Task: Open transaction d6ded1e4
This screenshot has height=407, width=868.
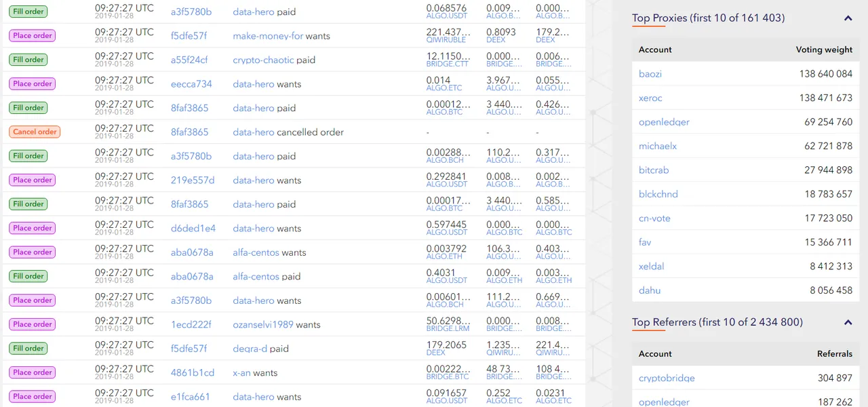Action: (193, 229)
